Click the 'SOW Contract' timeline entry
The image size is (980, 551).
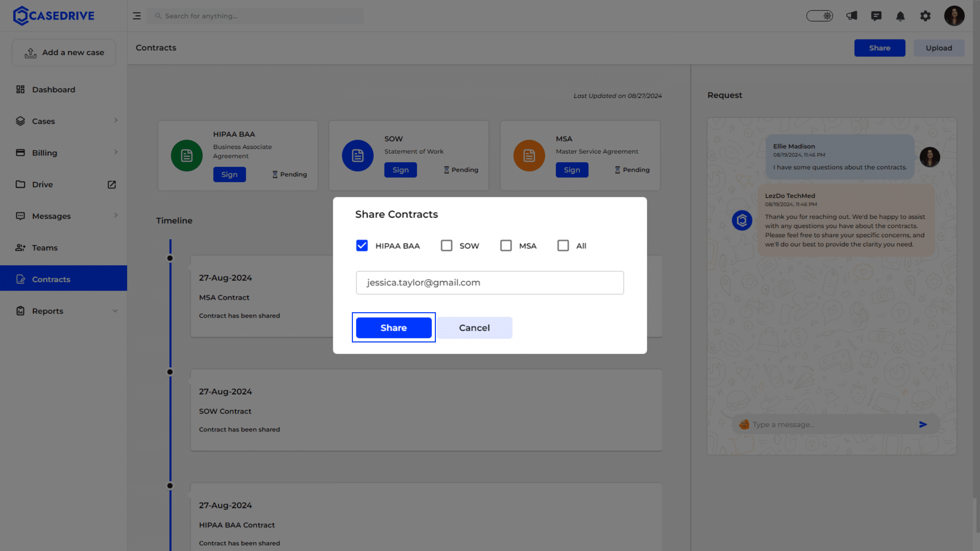[426, 410]
